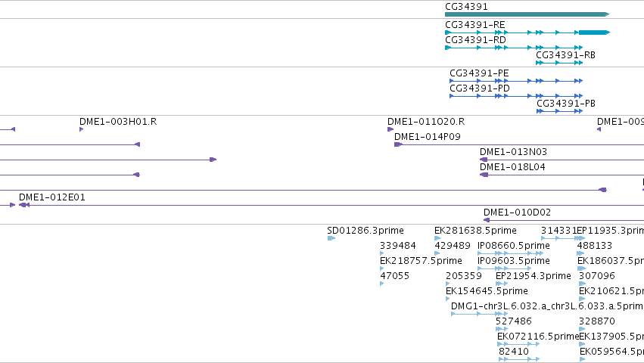Select the IP09603.5prime EST

[x=504, y=268]
